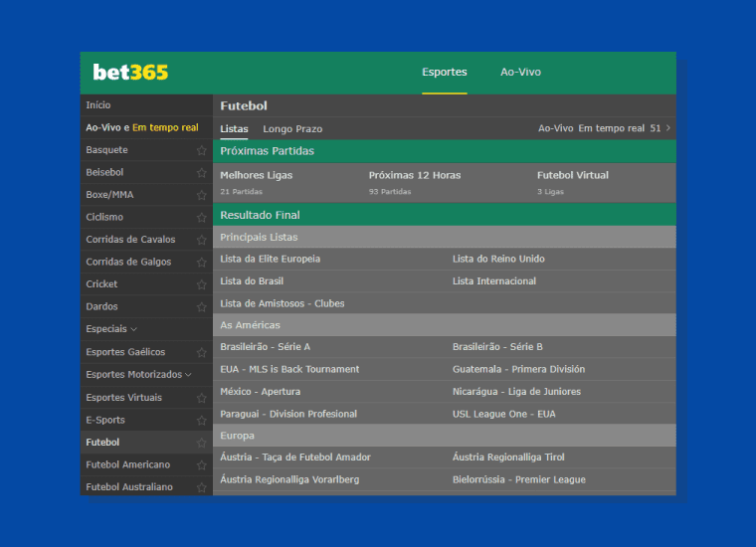Star Esportes Gaélicos
Viewport: 756px width, 547px height.
tap(202, 352)
